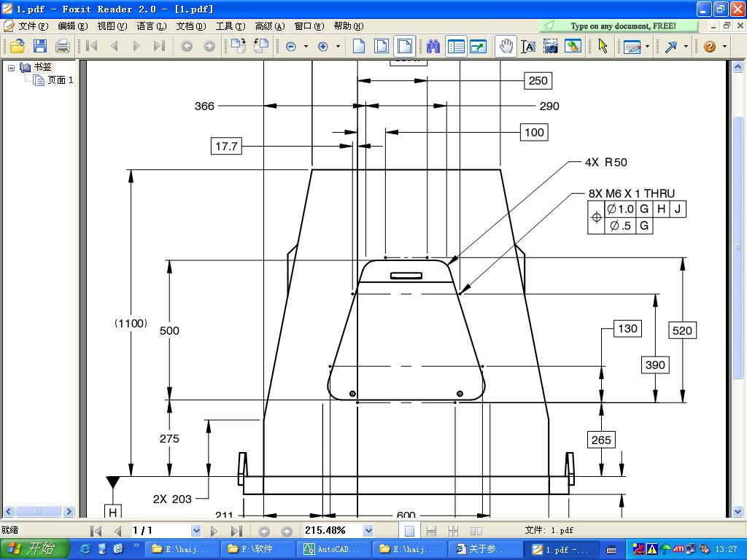Image resolution: width=747 pixels, height=560 pixels.
Task: Open the 文件(F) menu
Action: [34, 26]
